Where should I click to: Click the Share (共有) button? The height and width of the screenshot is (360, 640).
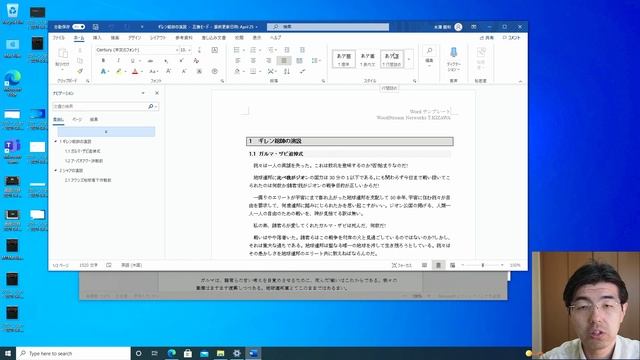coord(487,38)
